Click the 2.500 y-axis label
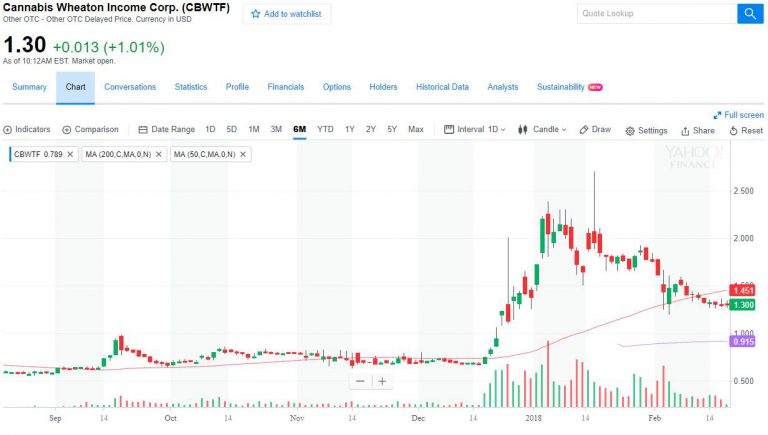Viewport: 768px width, 435px height. (743, 191)
